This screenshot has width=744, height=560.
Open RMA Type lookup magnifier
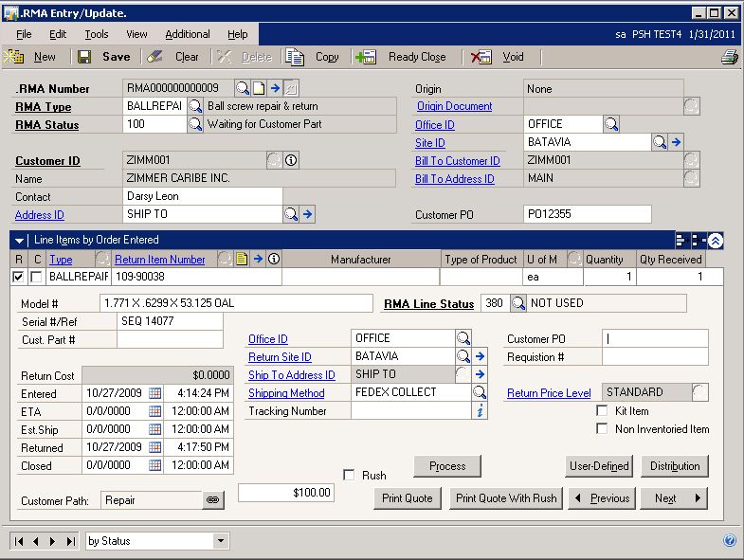pos(195,106)
